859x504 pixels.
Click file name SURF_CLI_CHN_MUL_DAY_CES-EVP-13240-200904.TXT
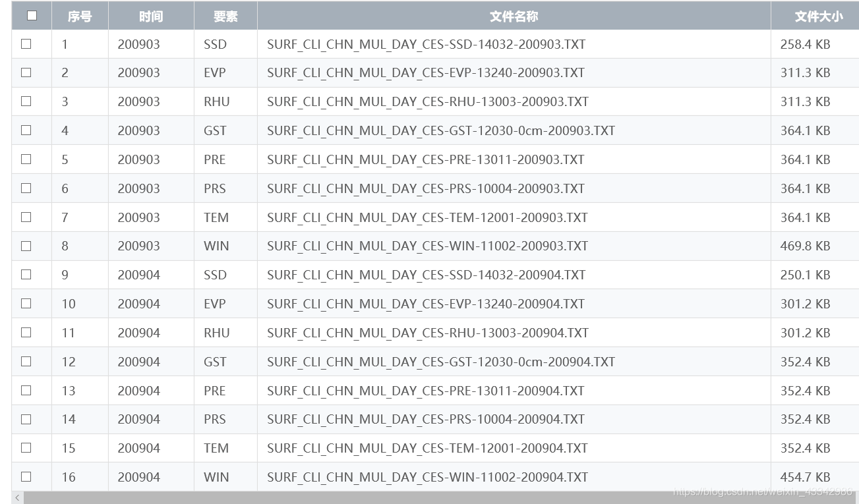[x=426, y=304]
